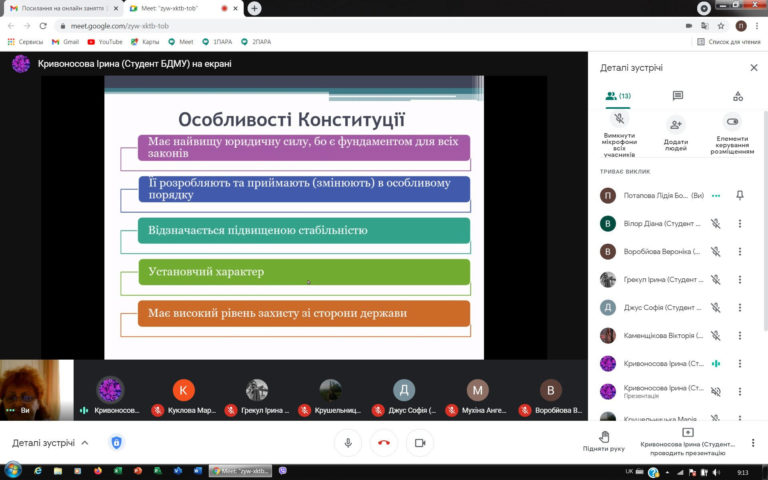768x480 pixels.
Task: Raise hand with the hand button
Action: tap(604, 441)
